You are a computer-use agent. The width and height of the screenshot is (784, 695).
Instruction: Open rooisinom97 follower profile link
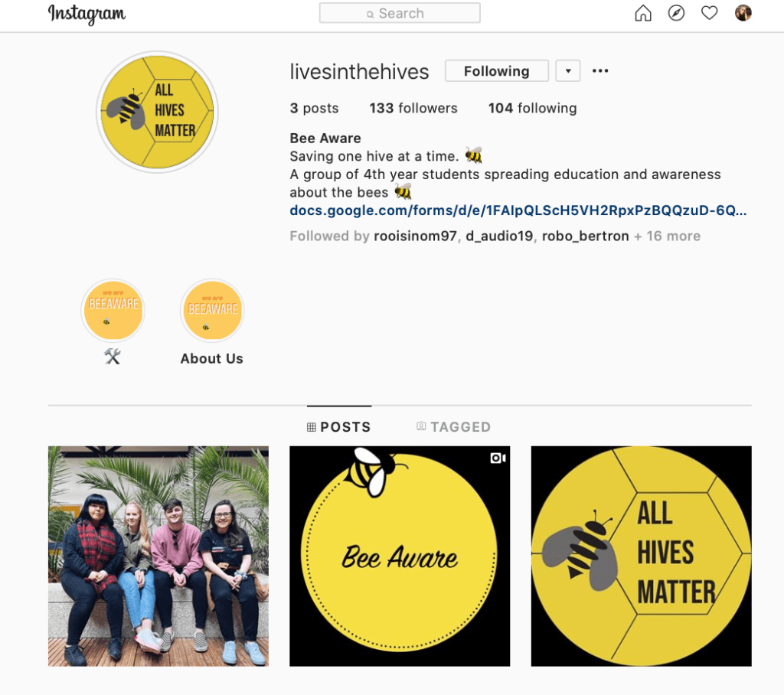tap(415, 236)
